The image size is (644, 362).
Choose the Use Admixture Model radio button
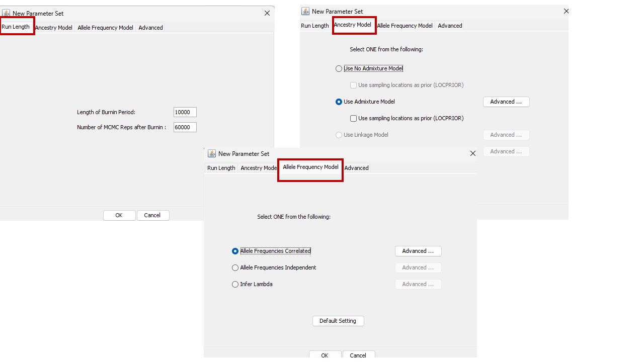(x=339, y=102)
